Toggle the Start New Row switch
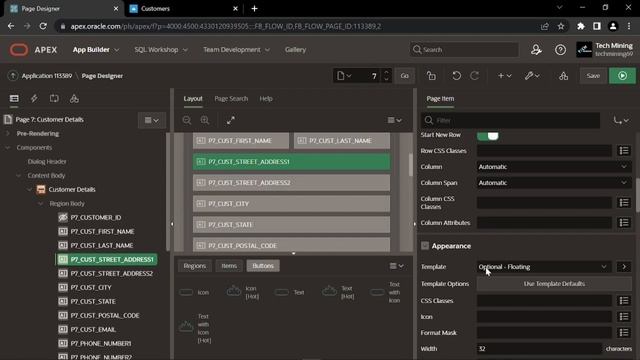This screenshot has width=640, height=360. (x=488, y=135)
